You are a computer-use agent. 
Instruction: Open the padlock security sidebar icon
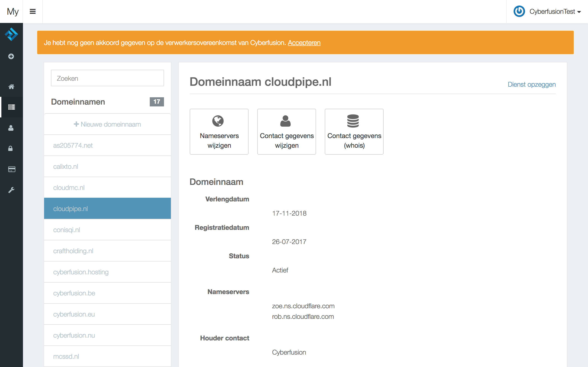[10, 148]
